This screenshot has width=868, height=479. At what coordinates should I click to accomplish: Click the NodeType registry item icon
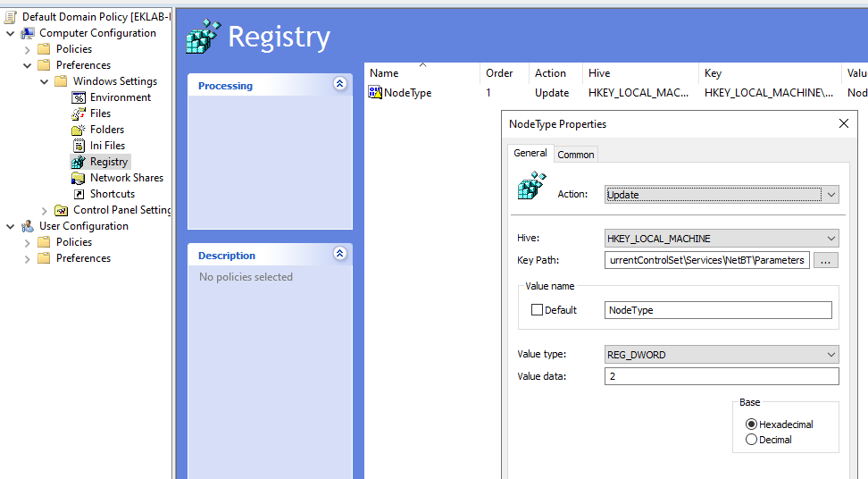coord(376,93)
